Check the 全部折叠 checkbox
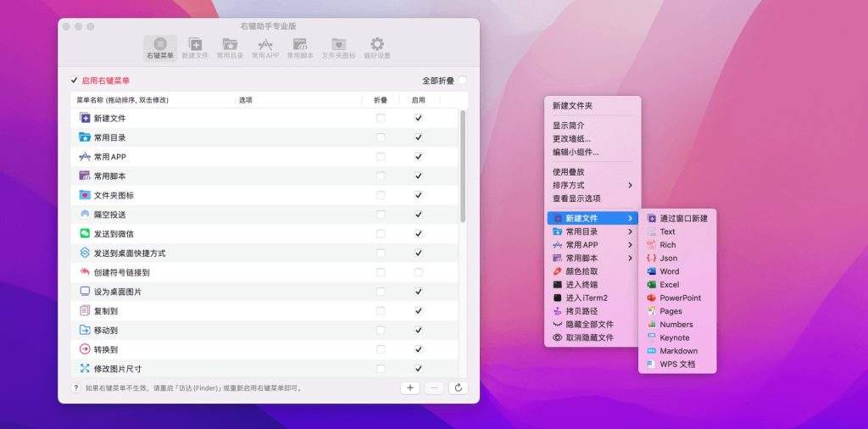The image size is (868, 429). tap(462, 81)
